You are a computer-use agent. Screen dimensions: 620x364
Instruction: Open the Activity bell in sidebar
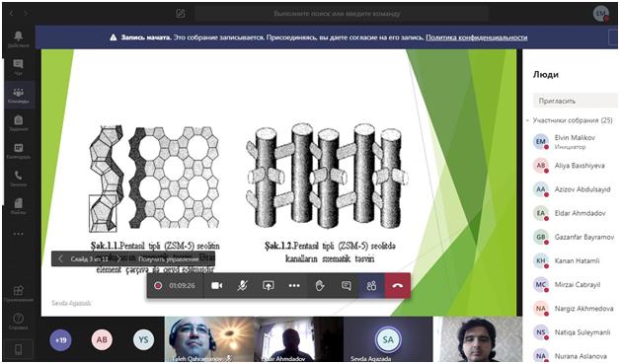coord(18,38)
